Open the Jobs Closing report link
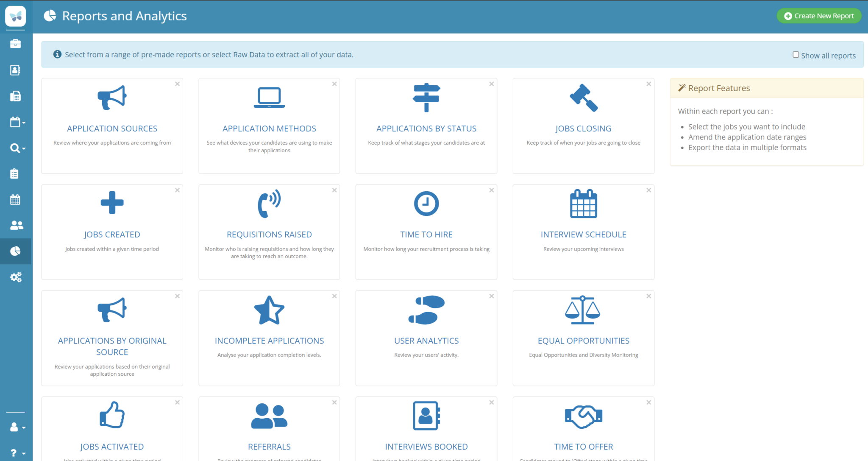 (x=583, y=129)
